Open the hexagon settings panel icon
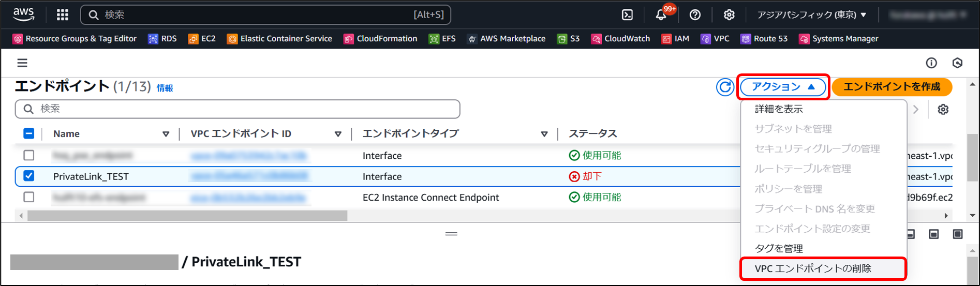The image size is (980, 286). (957, 63)
